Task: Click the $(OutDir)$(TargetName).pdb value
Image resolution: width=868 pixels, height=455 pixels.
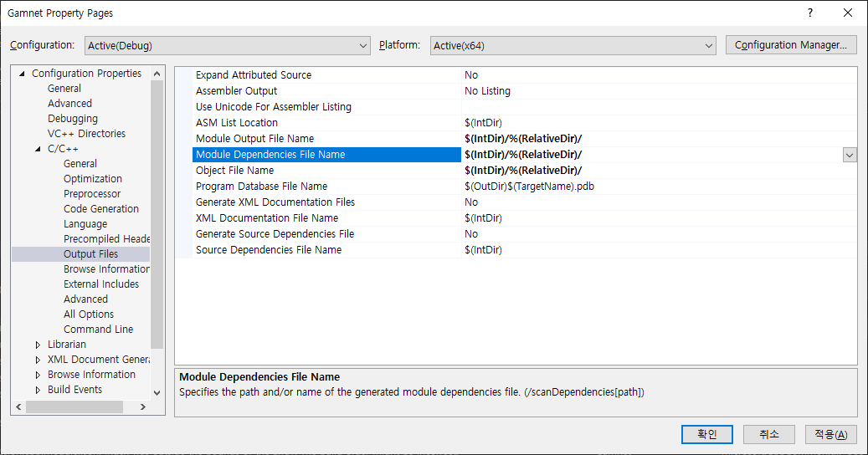Action: coord(529,187)
